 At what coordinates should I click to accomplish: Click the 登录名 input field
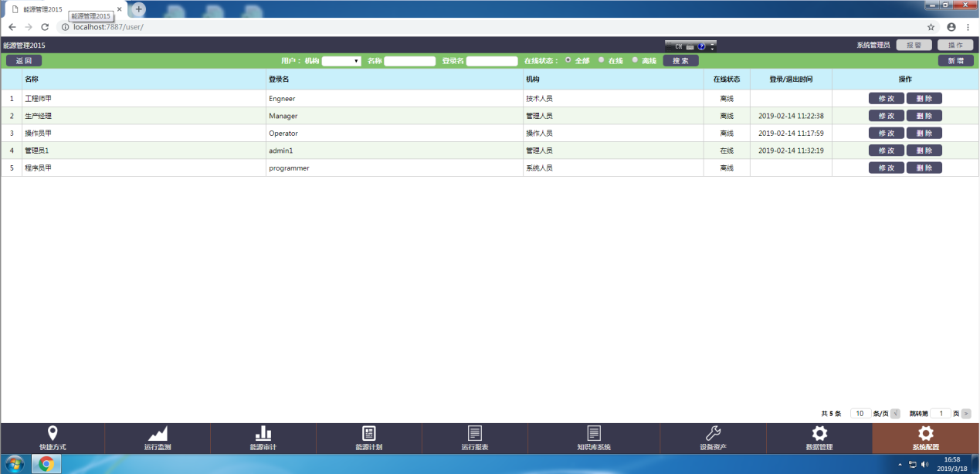[492, 61]
